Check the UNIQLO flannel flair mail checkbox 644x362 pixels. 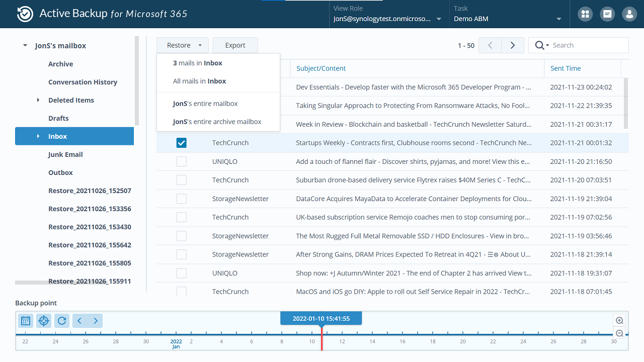(182, 161)
